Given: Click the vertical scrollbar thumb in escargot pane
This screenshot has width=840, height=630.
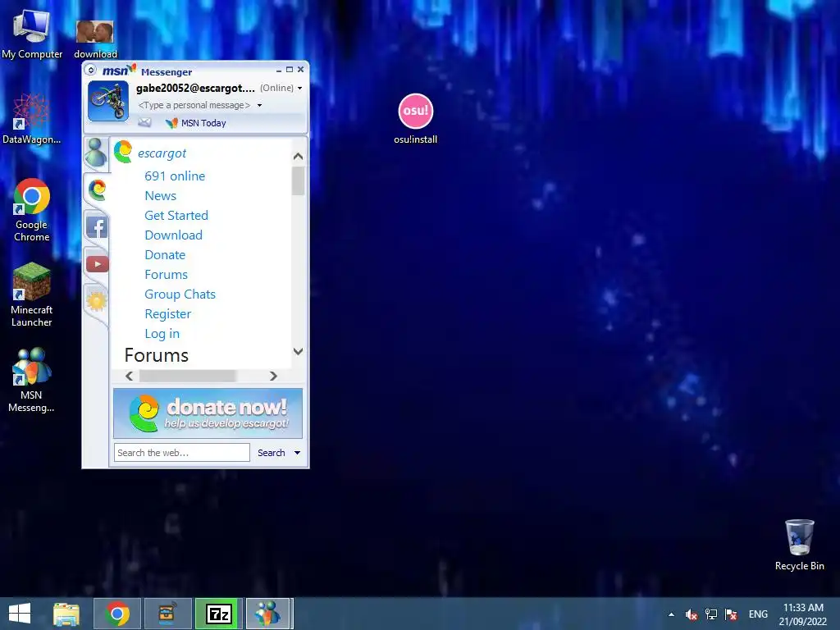Looking at the screenshot, I should [x=299, y=181].
